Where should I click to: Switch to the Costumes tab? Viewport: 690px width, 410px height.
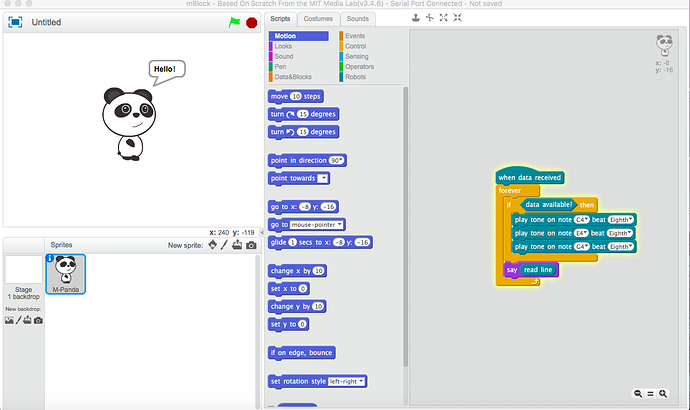318,19
